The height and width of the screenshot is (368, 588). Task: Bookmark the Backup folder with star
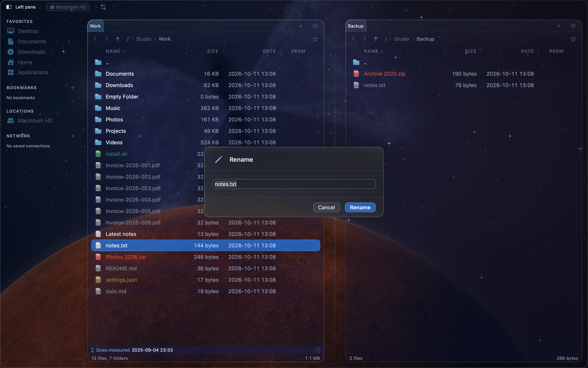pyautogui.click(x=573, y=39)
